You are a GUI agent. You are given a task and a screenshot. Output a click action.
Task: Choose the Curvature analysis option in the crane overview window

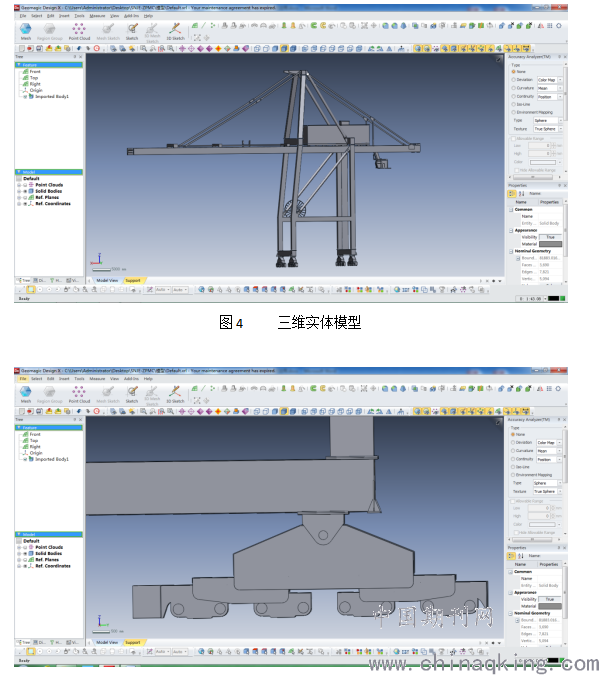click(513, 88)
